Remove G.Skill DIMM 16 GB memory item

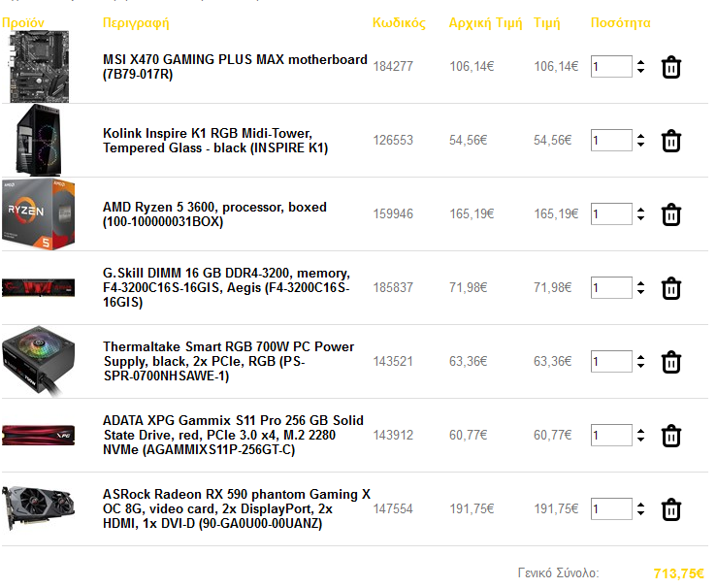[x=670, y=288]
